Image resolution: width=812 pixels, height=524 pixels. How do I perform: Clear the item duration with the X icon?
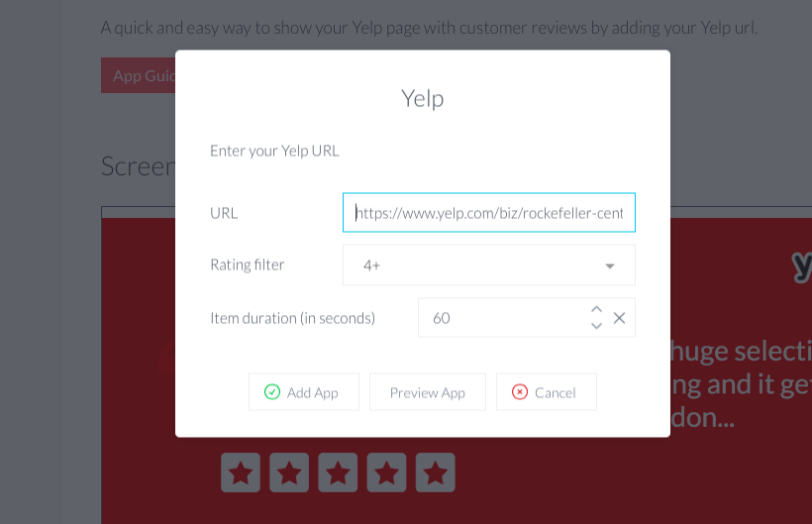tap(619, 318)
